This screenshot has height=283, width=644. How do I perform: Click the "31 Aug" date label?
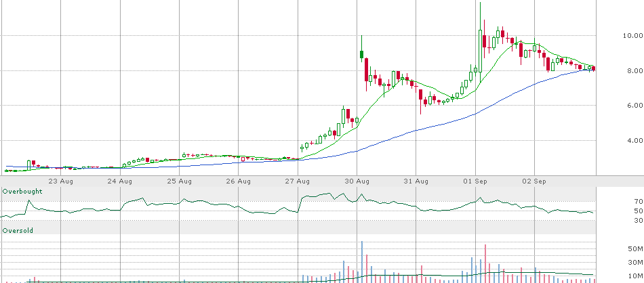click(416, 181)
